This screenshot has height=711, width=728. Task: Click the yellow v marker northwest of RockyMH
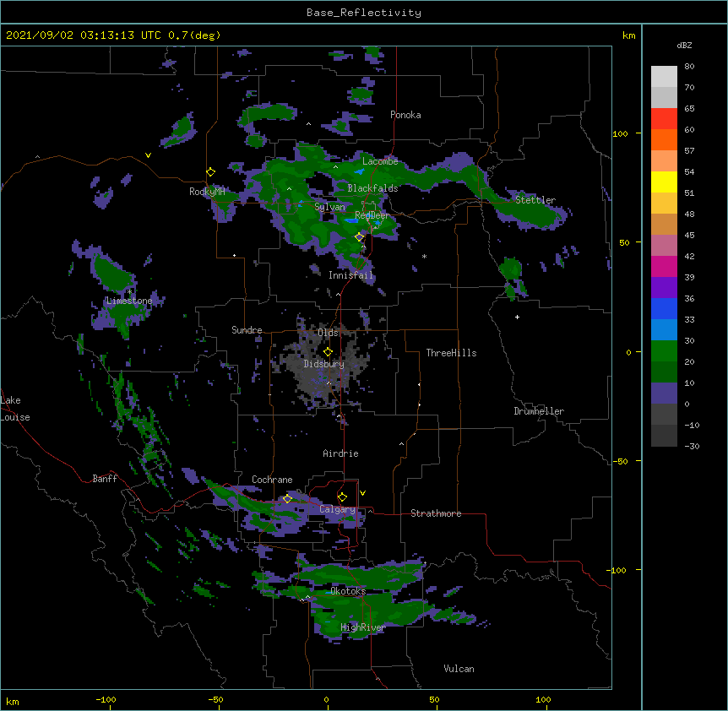click(x=148, y=155)
